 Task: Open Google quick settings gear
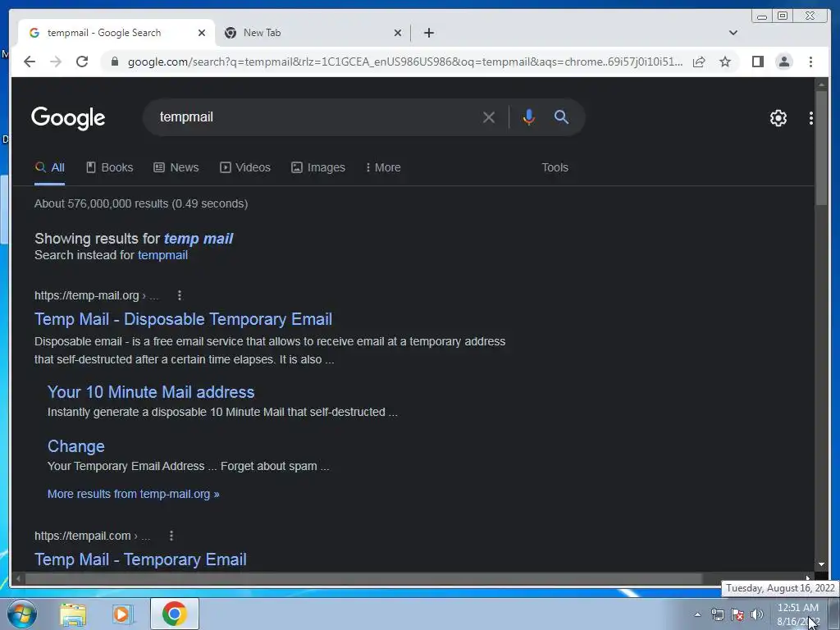(x=778, y=118)
